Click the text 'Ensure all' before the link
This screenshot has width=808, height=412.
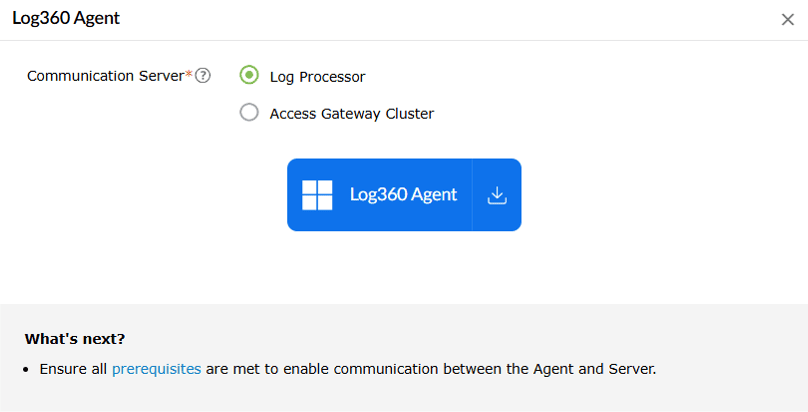[73, 369]
